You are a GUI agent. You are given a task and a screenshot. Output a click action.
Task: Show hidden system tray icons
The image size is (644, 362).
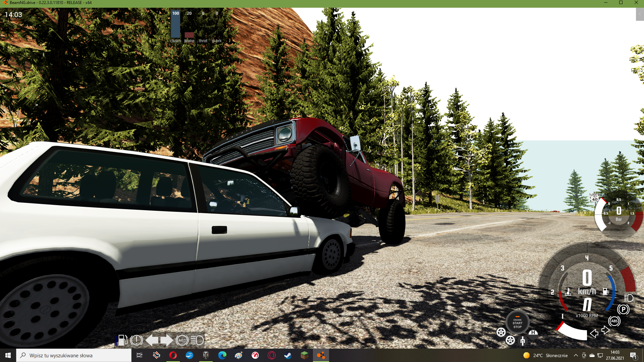pyautogui.click(x=576, y=355)
